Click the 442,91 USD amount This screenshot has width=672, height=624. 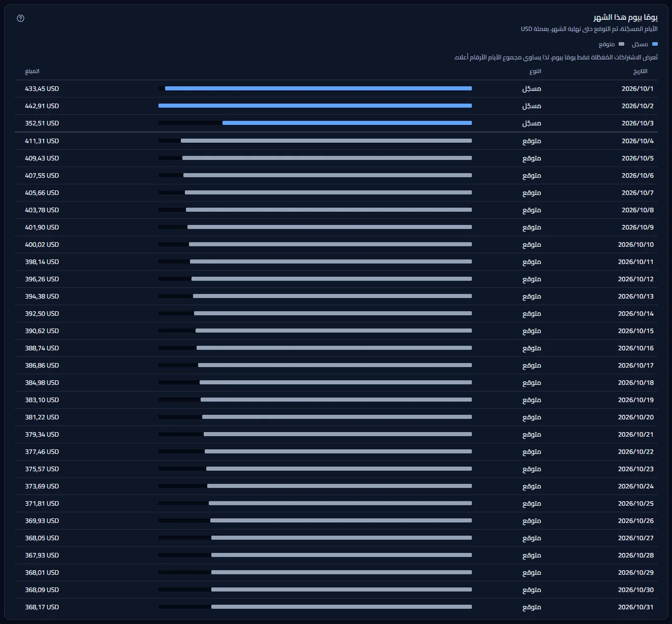42,106
